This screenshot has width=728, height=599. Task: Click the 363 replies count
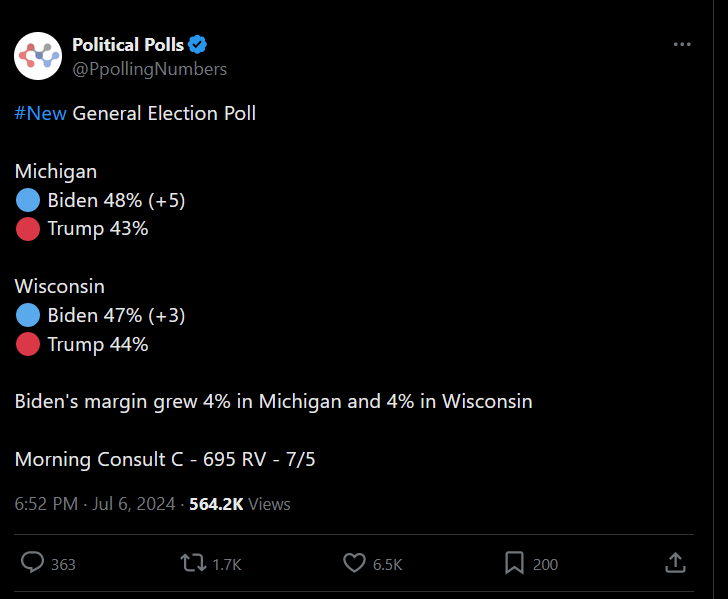(x=63, y=564)
